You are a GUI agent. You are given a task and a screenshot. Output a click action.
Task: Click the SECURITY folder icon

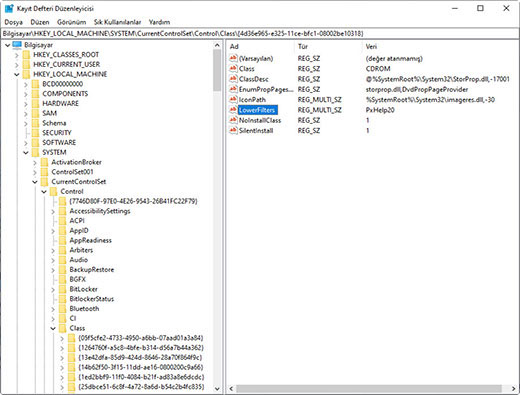[x=35, y=133]
